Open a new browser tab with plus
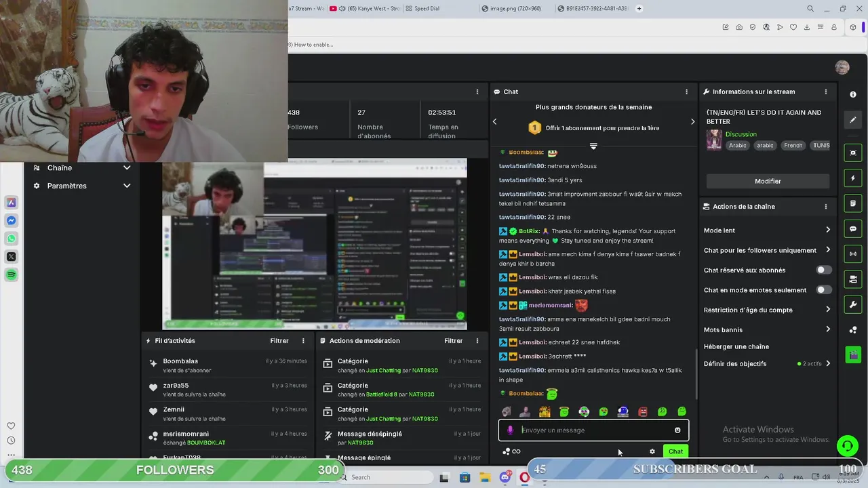Image resolution: width=868 pixels, height=488 pixels. (x=639, y=9)
